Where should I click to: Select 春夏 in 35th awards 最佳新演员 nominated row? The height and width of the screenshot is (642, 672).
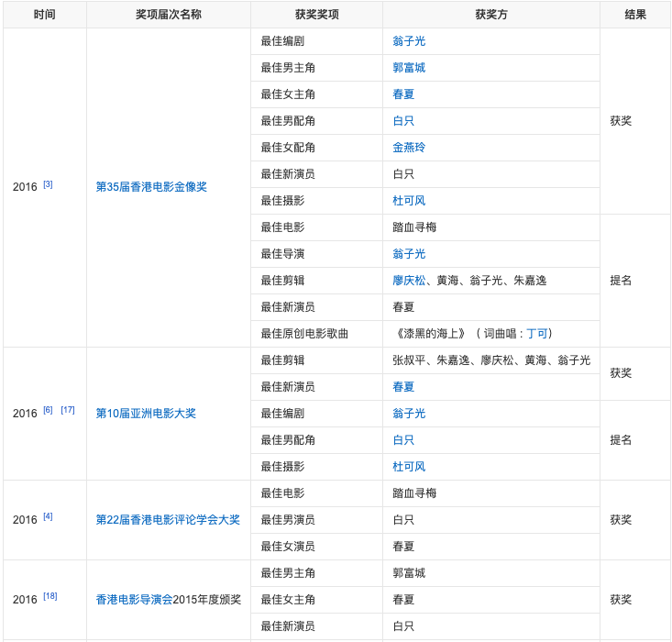point(403,307)
